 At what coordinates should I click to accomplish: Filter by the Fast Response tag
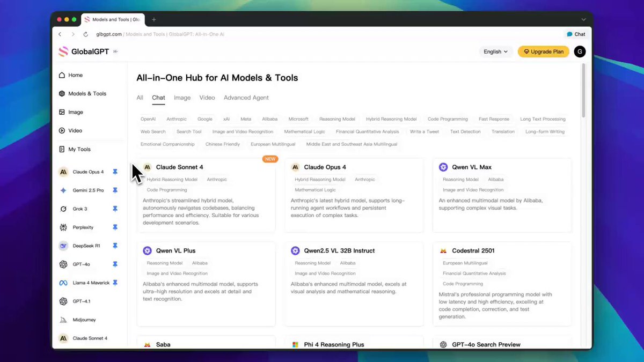click(x=494, y=119)
